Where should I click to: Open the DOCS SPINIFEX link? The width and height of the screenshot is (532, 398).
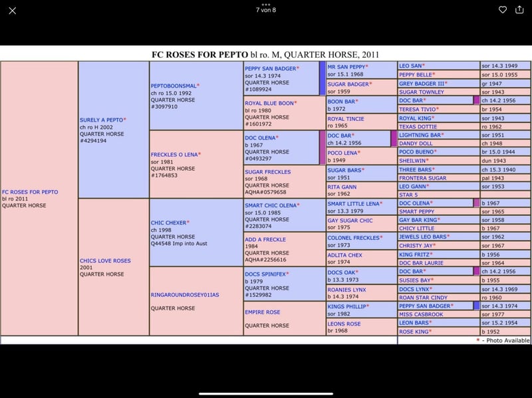(265, 274)
